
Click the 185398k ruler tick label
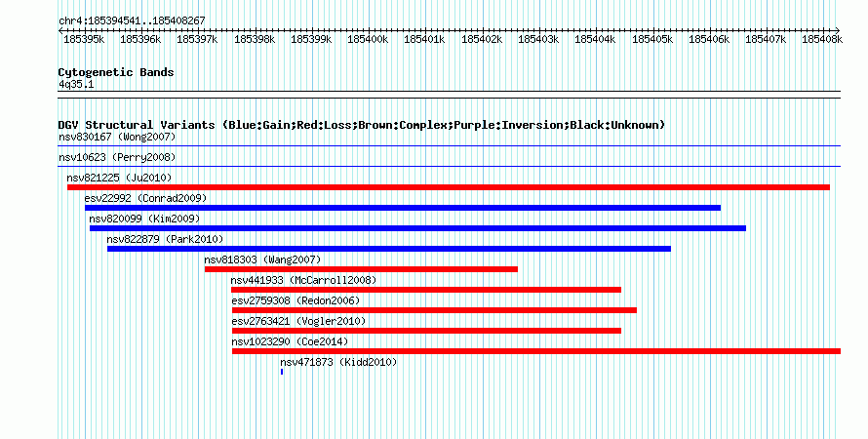[x=255, y=39]
